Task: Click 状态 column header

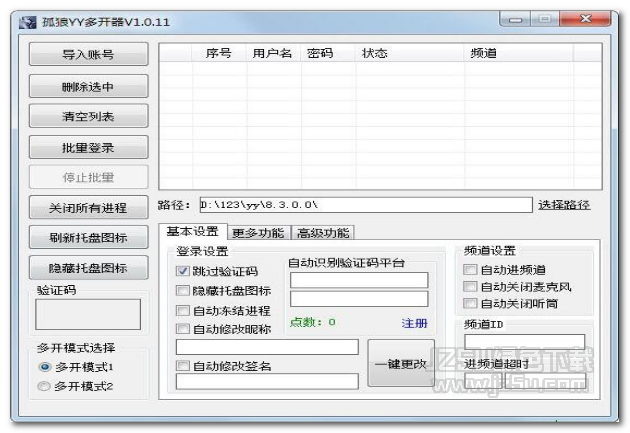Action: coord(410,53)
